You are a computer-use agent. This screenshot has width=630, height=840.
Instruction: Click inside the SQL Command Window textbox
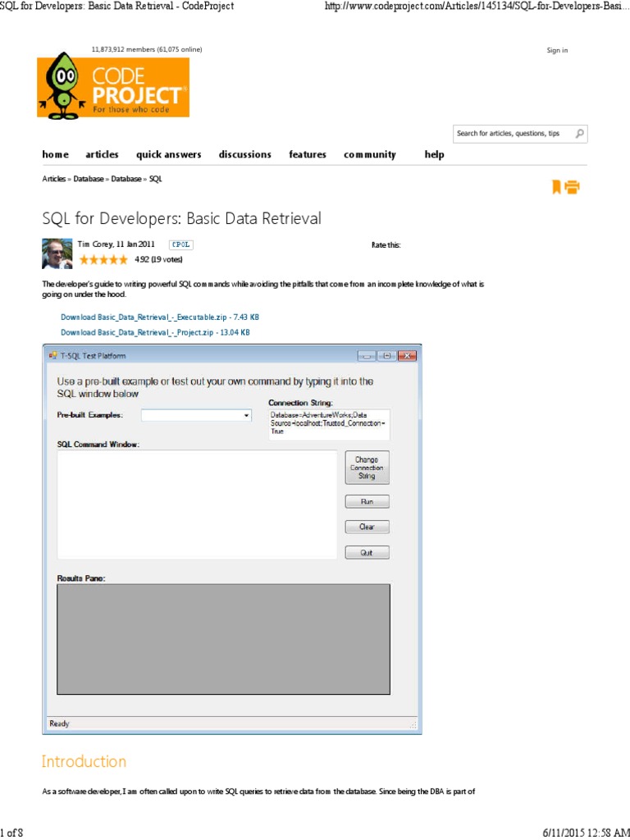tap(197, 504)
